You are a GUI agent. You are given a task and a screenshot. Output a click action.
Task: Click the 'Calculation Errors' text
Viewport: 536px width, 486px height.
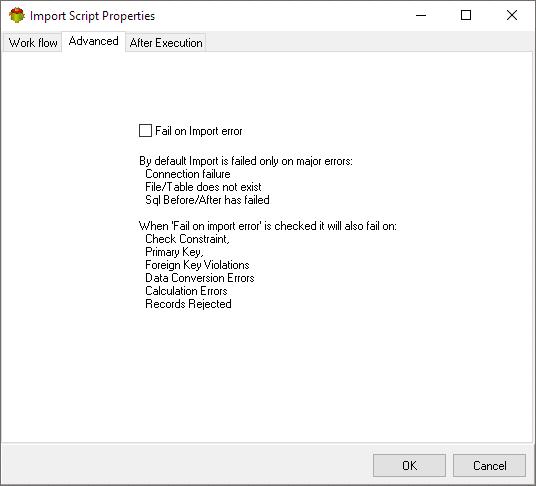[x=186, y=291]
